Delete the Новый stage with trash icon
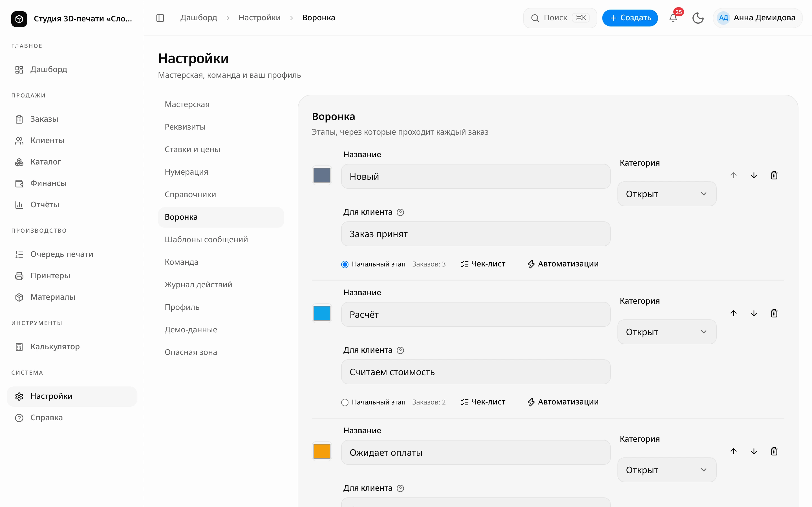Viewport: 812px width, 507px height. click(x=774, y=175)
